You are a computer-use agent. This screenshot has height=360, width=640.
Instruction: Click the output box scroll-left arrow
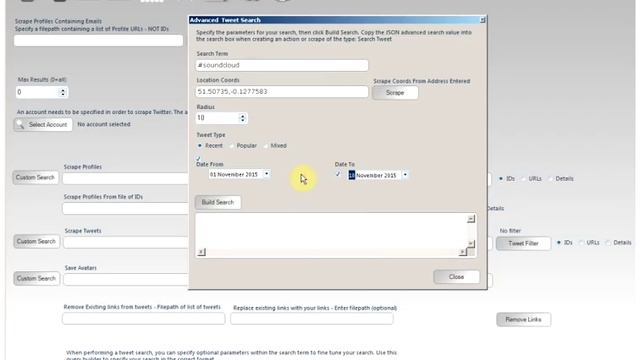tap(201, 252)
